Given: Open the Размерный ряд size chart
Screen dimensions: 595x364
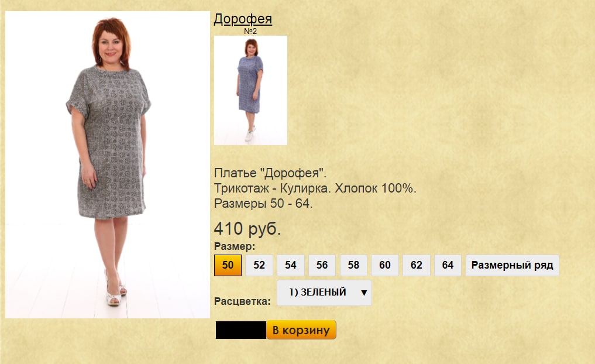Looking at the screenshot, I should click(x=513, y=265).
